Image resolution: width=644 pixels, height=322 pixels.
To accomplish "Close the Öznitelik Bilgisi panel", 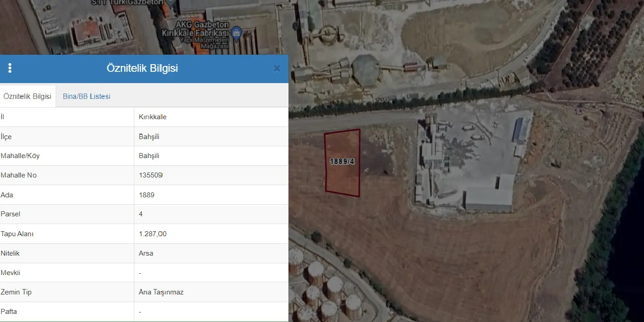I will tap(277, 69).
